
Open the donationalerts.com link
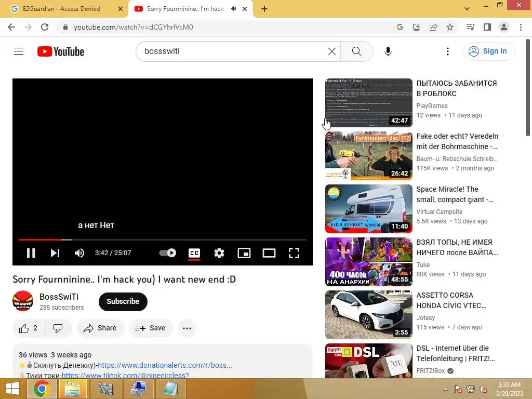(165, 365)
